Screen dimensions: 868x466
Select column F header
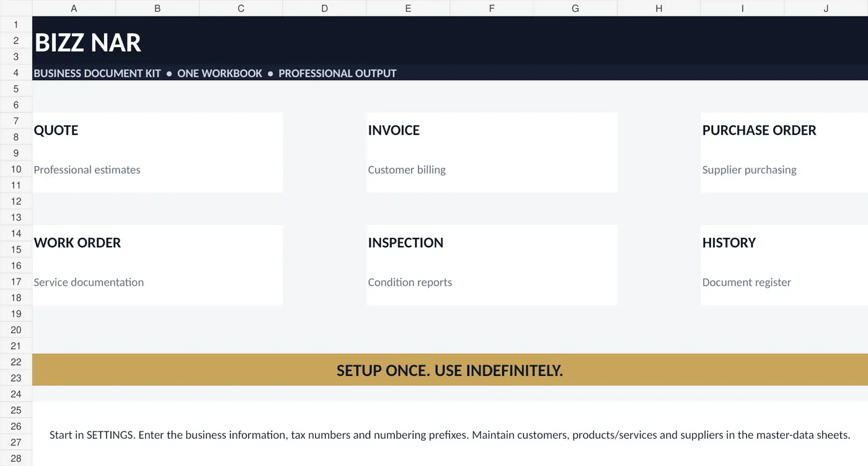pyautogui.click(x=492, y=8)
